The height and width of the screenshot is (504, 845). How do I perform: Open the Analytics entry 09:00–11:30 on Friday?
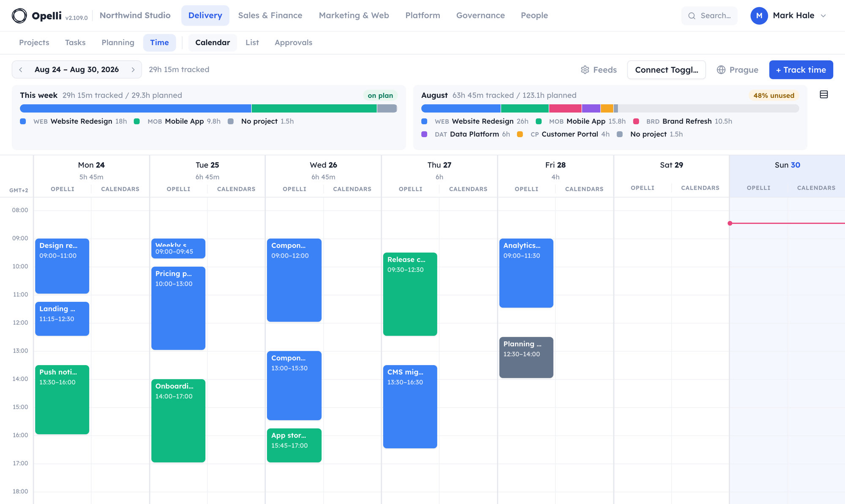point(526,273)
